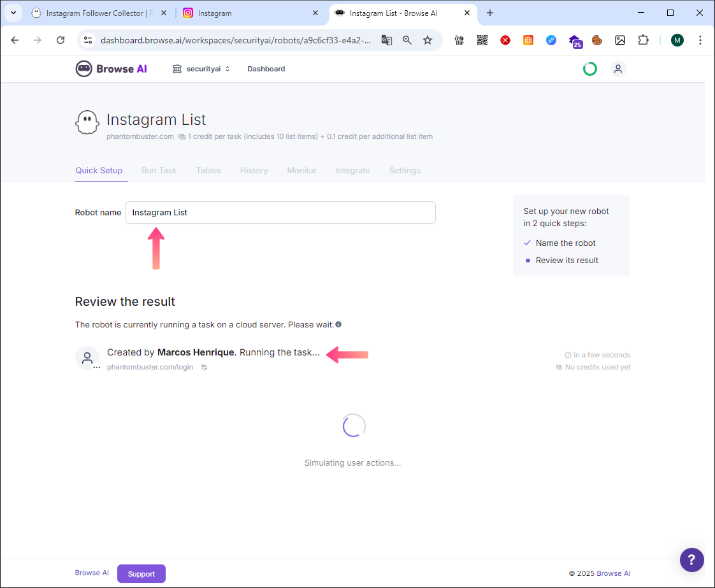Click the orange globe extension icon
This screenshot has width=715, height=588.
tap(528, 40)
